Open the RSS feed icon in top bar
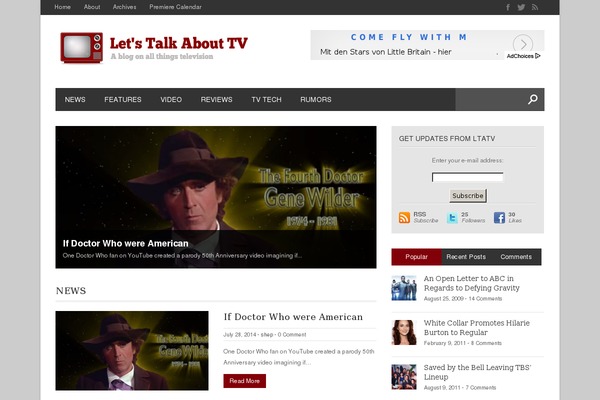 (535, 7)
